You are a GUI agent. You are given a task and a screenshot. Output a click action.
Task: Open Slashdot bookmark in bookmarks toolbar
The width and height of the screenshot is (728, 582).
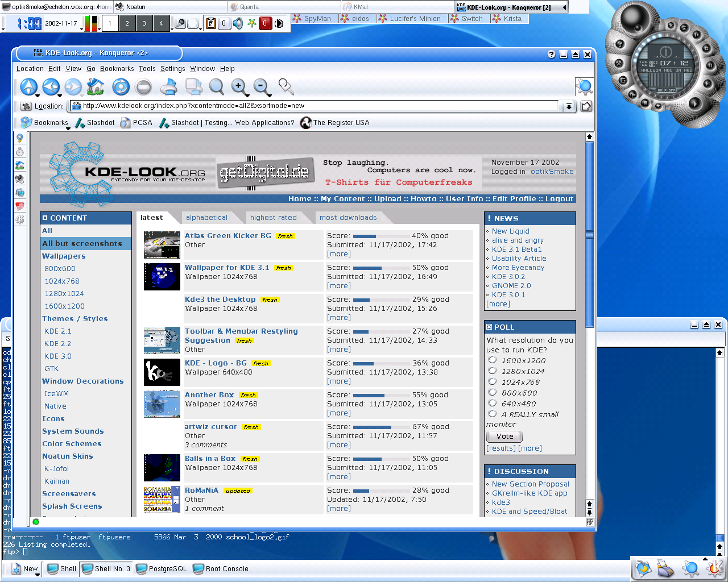tap(96, 123)
